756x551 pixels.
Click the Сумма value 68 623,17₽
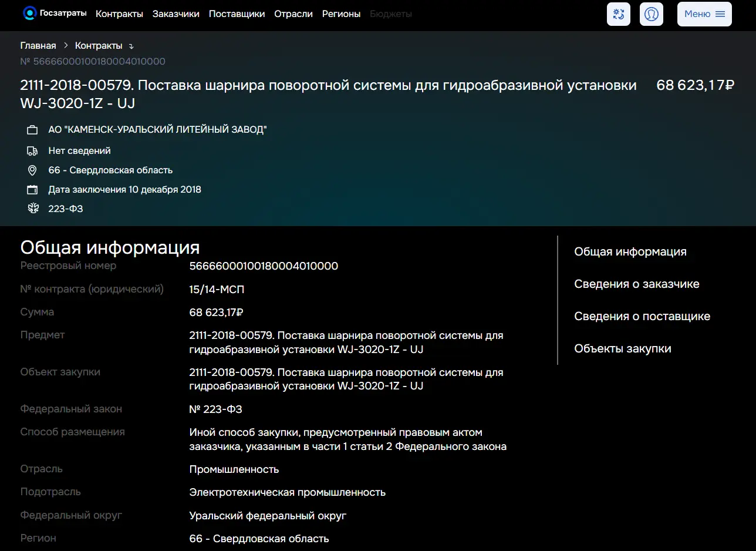(x=217, y=313)
